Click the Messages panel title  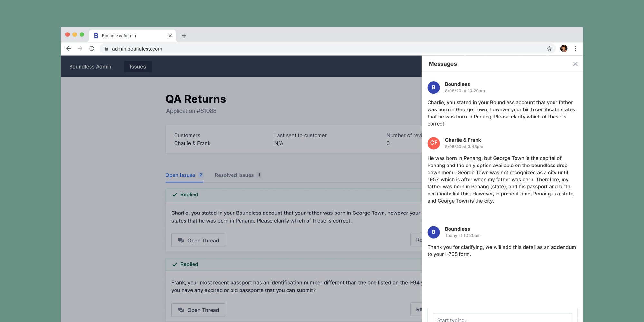443,64
